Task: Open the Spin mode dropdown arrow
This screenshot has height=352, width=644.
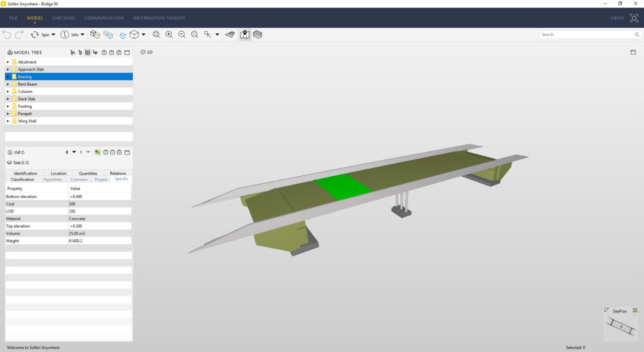Action: [53, 35]
